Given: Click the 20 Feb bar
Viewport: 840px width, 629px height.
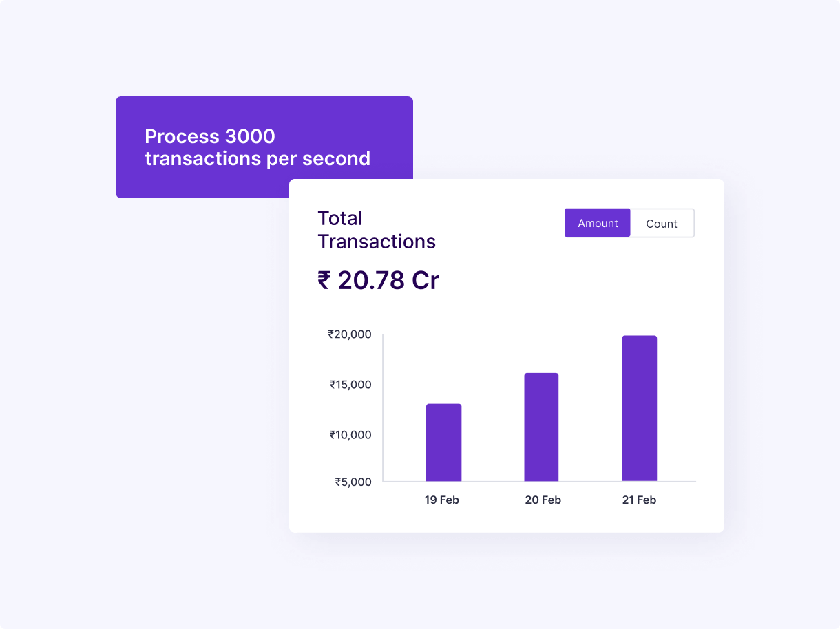Looking at the screenshot, I should coord(541,427).
